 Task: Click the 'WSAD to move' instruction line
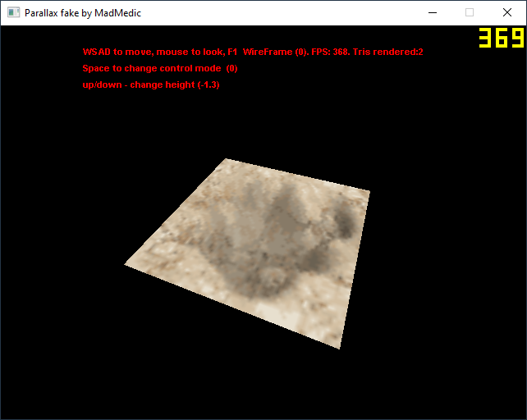(x=253, y=52)
